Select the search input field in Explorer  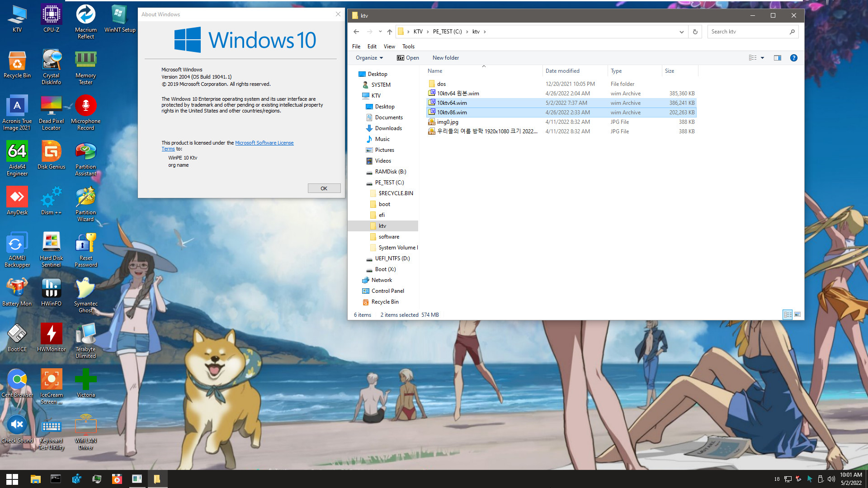coord(752,32)
